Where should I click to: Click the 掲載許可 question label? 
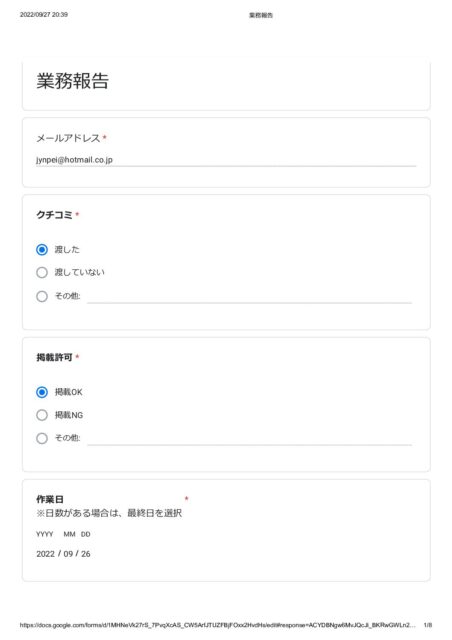pyautogui.click(x=54, y=357)
